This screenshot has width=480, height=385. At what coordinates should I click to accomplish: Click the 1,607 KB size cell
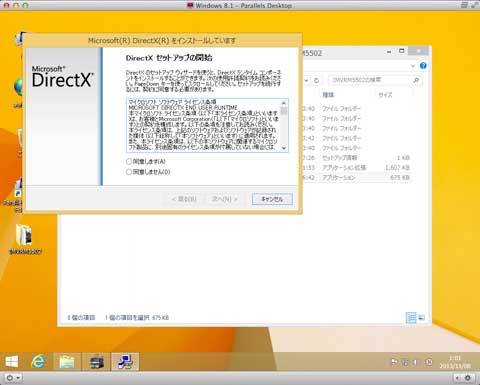(397, 168)
